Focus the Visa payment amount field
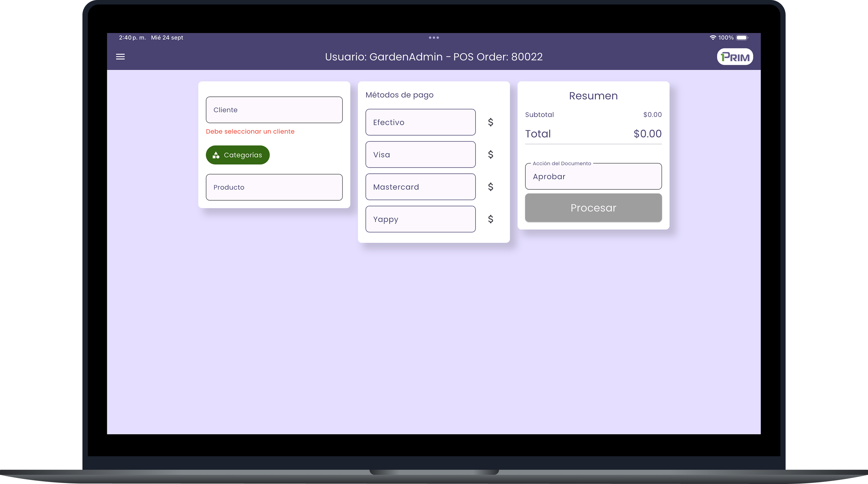This screenshot has height=484, width=868. 420,155
